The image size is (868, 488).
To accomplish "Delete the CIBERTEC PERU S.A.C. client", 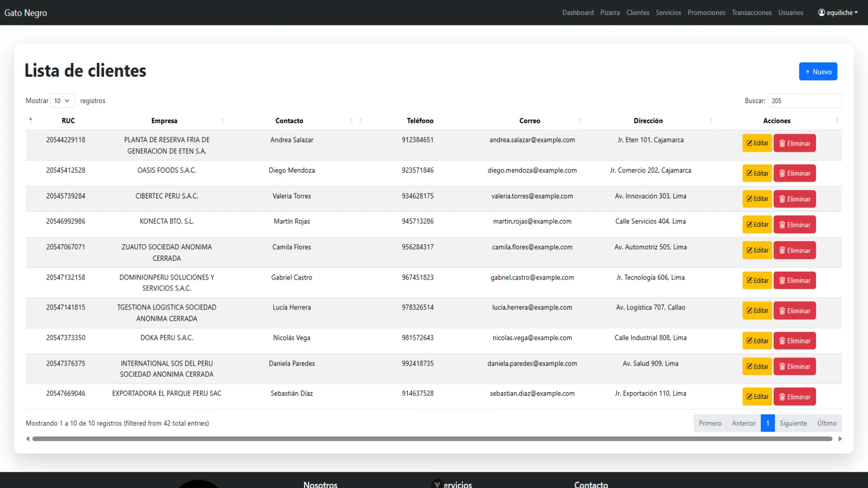I will tap(794, 199).
